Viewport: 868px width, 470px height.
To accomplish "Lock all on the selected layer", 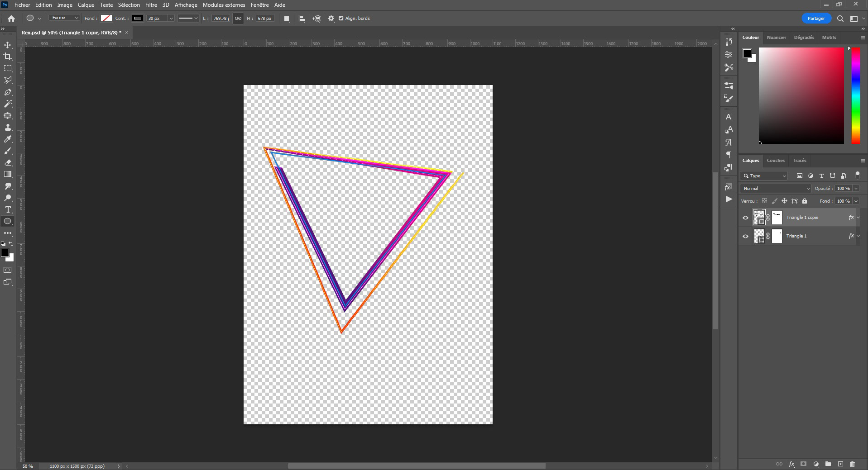I will click(x=805, y=201).
